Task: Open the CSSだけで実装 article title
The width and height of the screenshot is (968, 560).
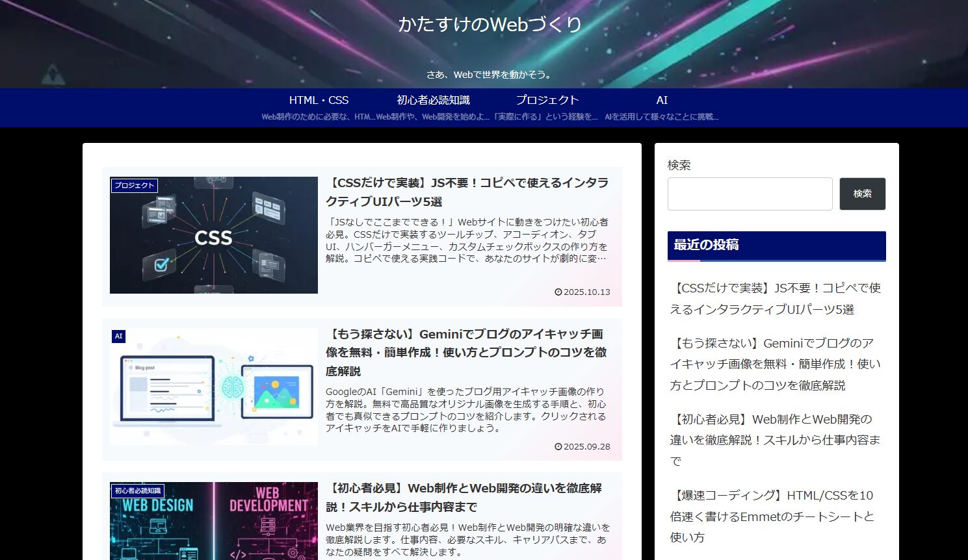Action: click(x=467, y=192)
